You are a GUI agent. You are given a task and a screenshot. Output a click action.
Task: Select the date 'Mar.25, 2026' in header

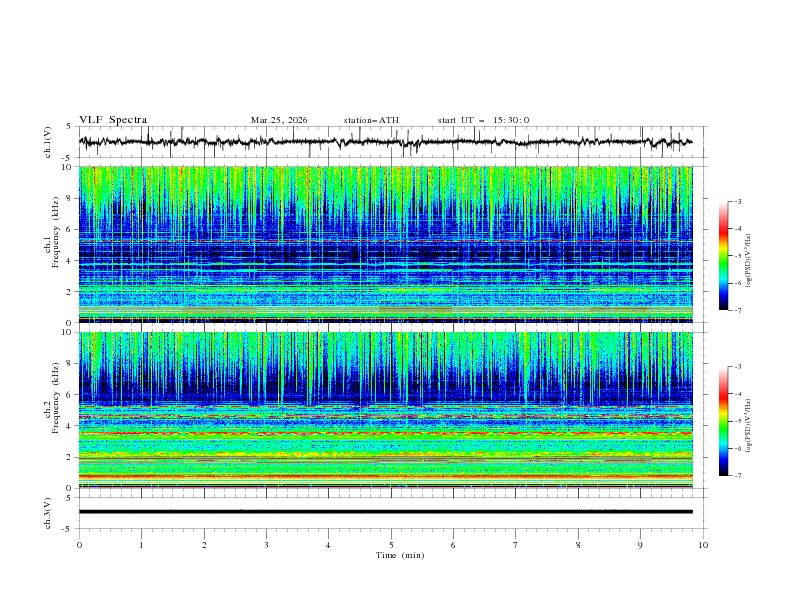[x=279, y=120]
